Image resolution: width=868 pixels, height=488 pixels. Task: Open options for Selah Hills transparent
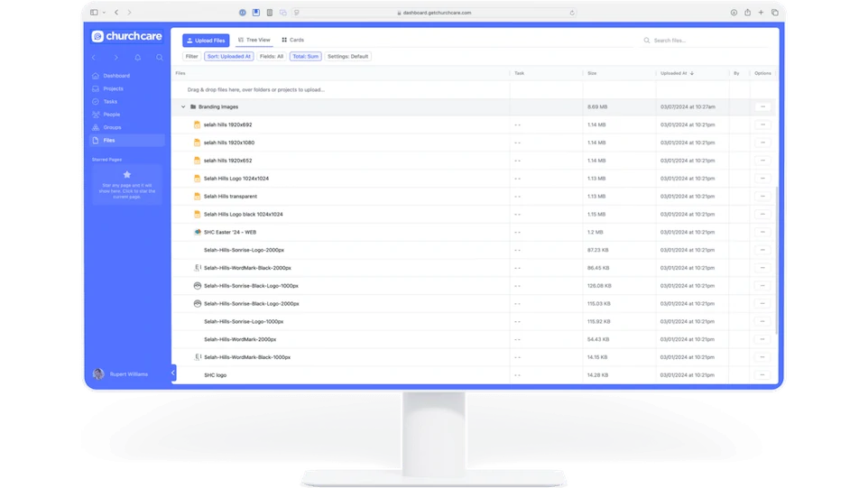click(x=762, y=197)
